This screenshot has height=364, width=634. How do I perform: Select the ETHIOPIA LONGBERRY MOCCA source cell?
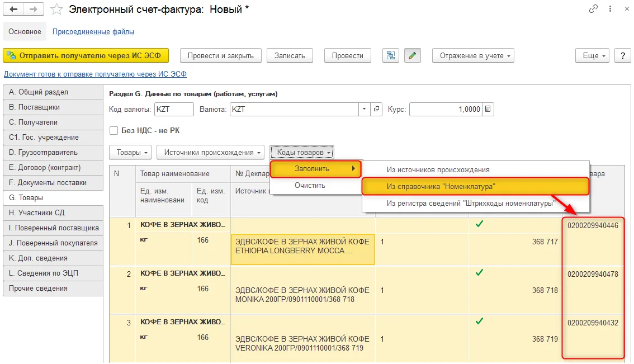coord(303,249)
